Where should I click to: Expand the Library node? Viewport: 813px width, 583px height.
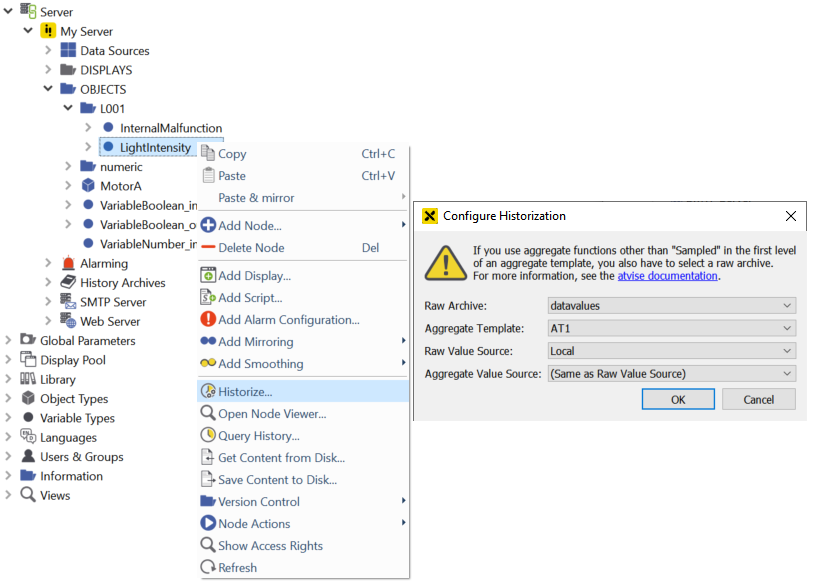pos(9,379)
